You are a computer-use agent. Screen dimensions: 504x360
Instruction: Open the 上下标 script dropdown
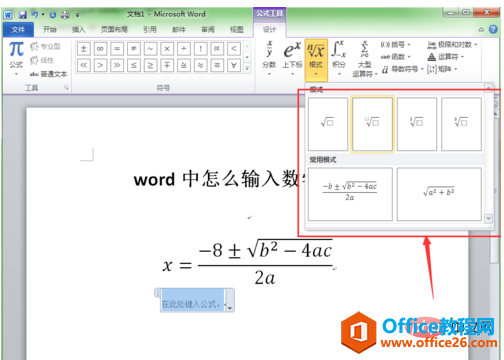(292, 58)
